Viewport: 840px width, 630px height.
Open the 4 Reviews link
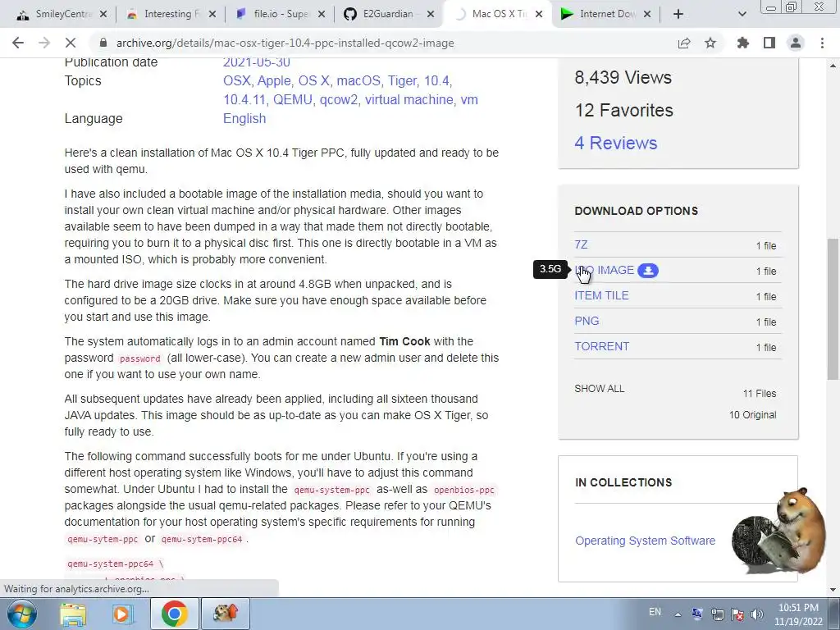[615, 143]
